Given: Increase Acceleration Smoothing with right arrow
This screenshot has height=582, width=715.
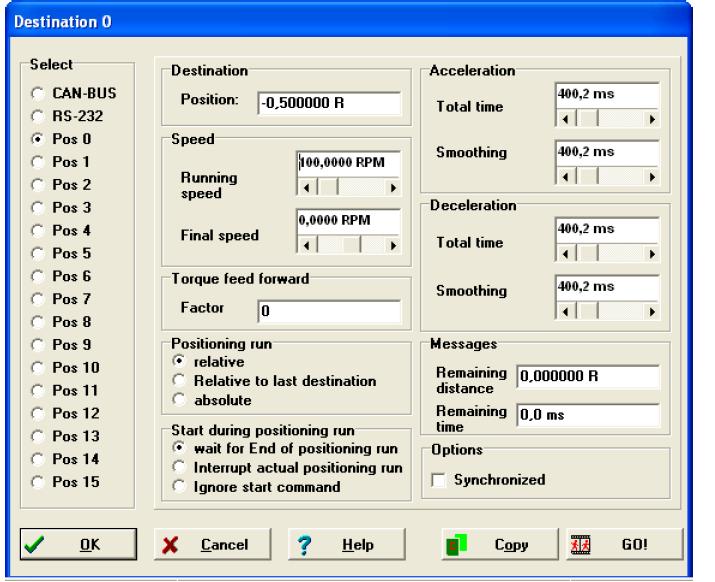Looking at the screenshot, I should click(652, 177).
